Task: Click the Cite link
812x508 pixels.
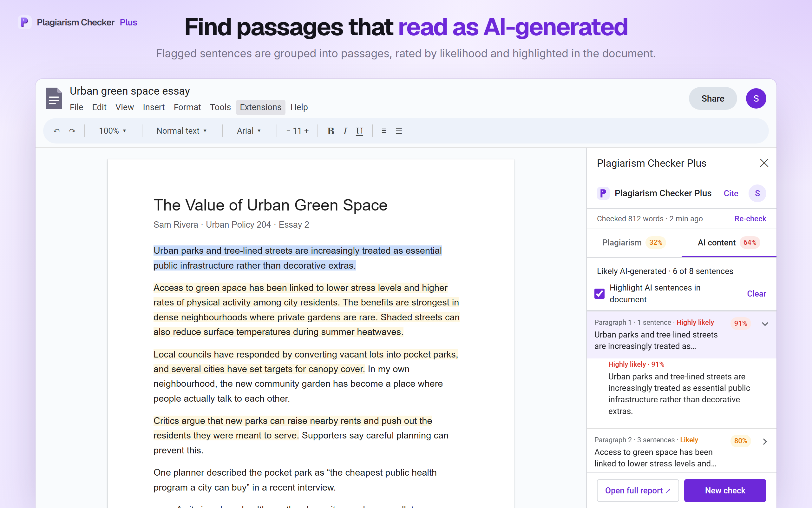Action: coord(731,193)
